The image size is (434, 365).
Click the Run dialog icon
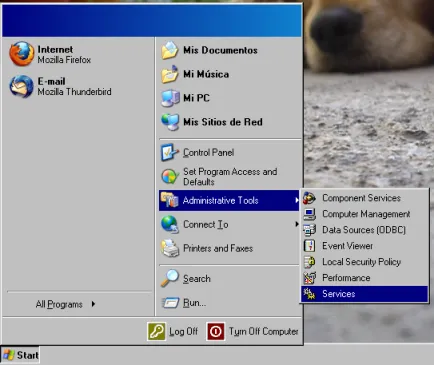[170, 303]
